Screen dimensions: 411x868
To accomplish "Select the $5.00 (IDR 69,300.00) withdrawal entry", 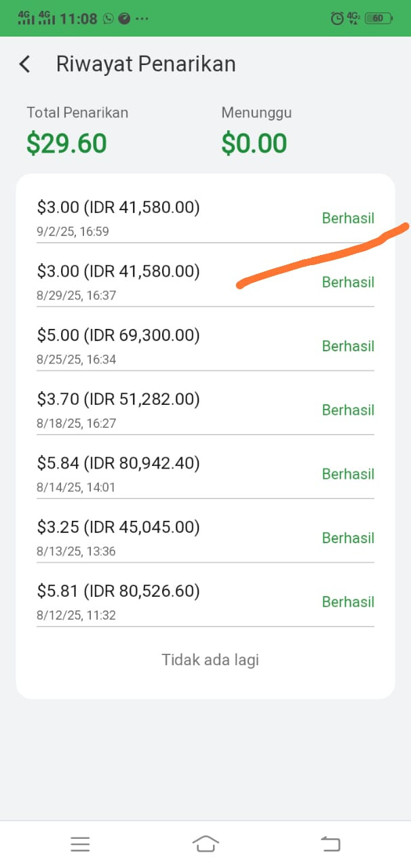I will pos(206,346).
